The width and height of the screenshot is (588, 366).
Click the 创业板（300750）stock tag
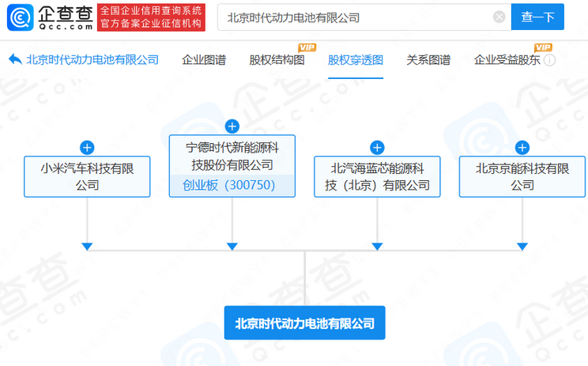coord(232,185)
